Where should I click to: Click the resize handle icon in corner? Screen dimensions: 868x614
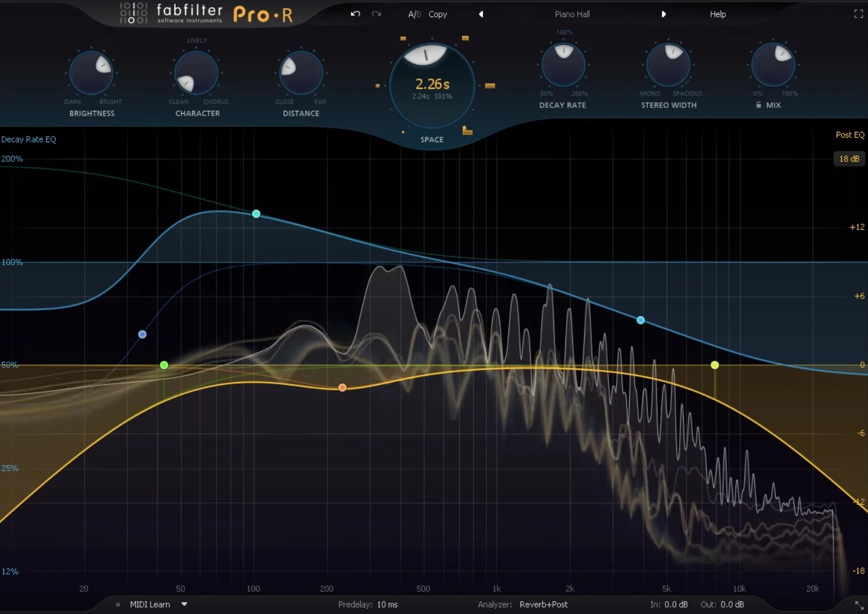(859, 605)
